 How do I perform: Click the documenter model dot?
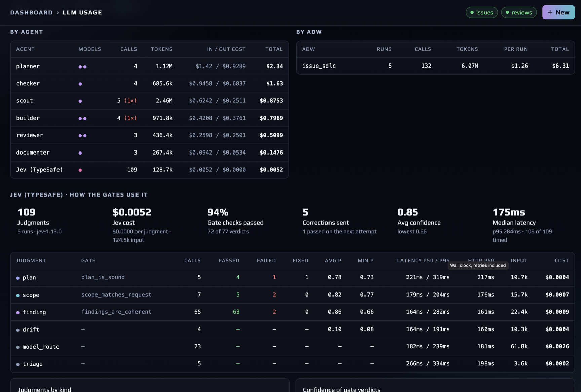pos(80,153)
